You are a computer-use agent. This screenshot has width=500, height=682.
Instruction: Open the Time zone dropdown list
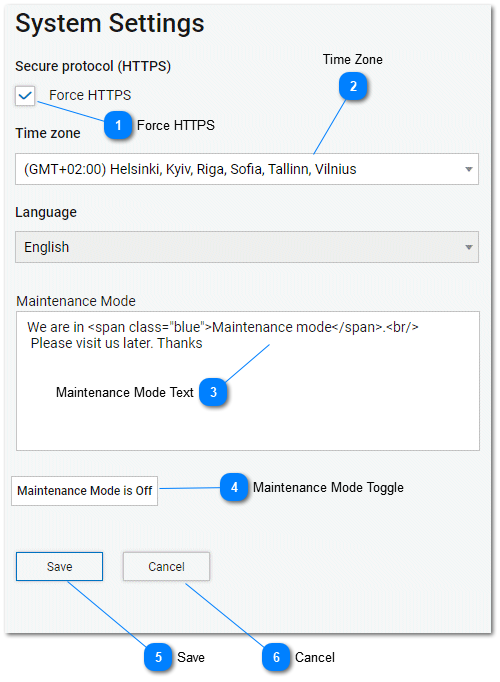tap(247, 169)
